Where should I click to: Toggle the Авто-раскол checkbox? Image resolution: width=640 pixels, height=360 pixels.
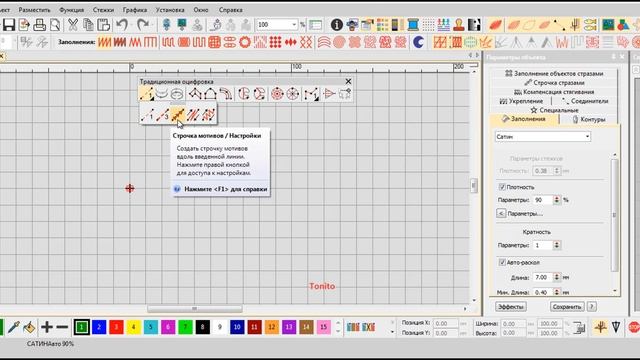coord(502,262)
